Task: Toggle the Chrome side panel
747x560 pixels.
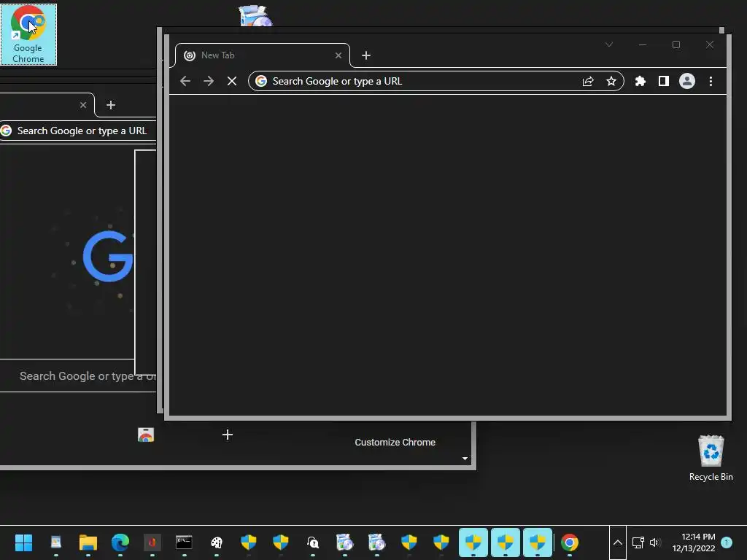Action: (664, 82)
